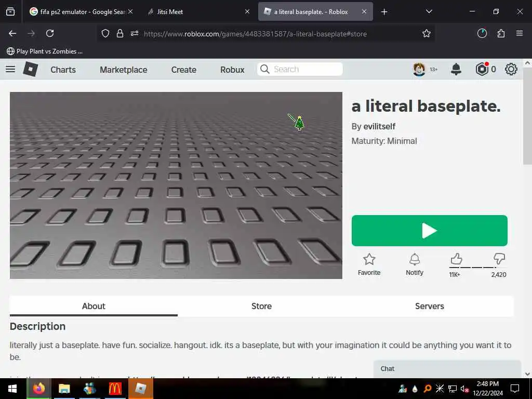Open the two-people taskbar app

tap(89, 389)
